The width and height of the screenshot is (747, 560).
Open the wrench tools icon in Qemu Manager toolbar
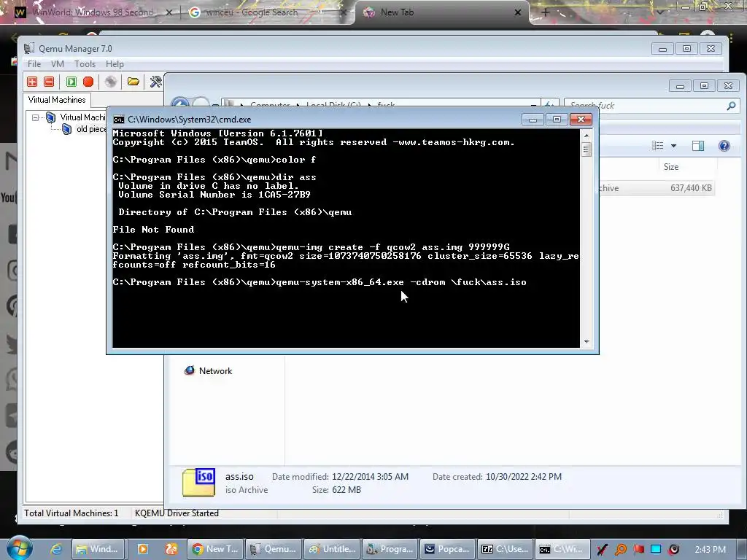(156, 82)
